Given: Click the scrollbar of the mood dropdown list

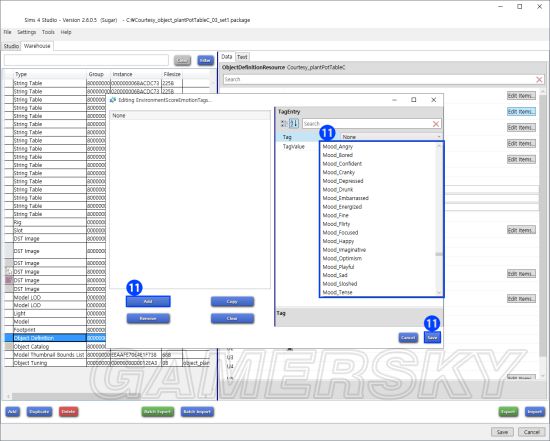Looking at the screenshot, I should 438,219.
